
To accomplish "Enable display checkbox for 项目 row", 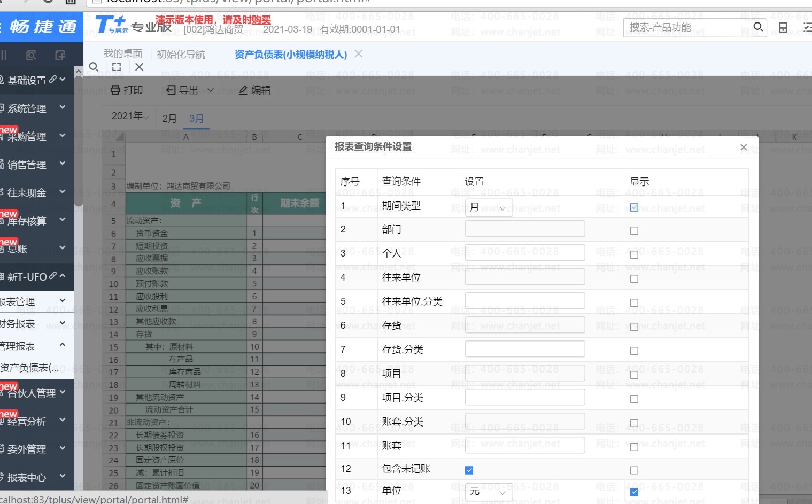I will pyautogui.click(x=634, y=375).
